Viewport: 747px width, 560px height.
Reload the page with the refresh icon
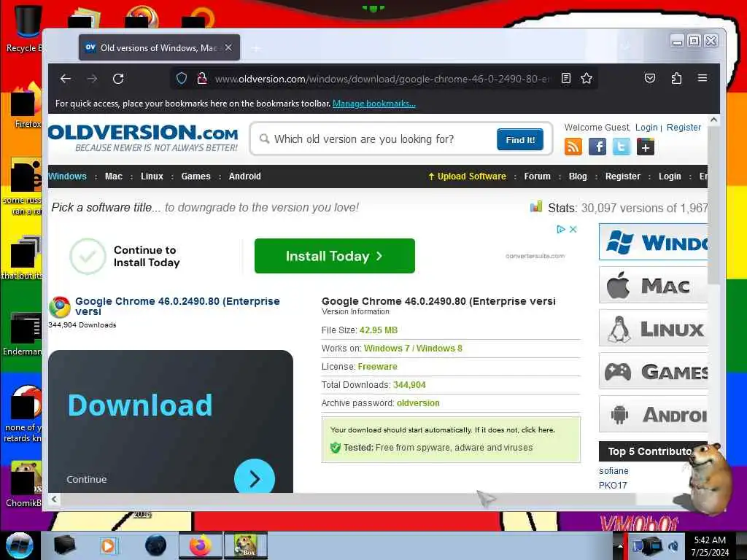point(118,79)
